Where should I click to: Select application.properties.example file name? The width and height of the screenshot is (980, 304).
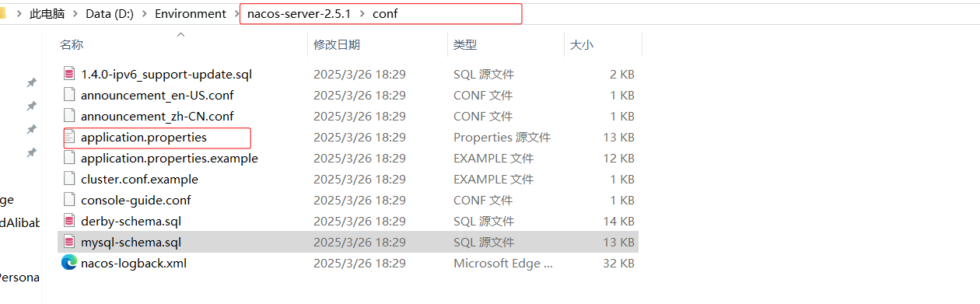(x=170, y=159)
